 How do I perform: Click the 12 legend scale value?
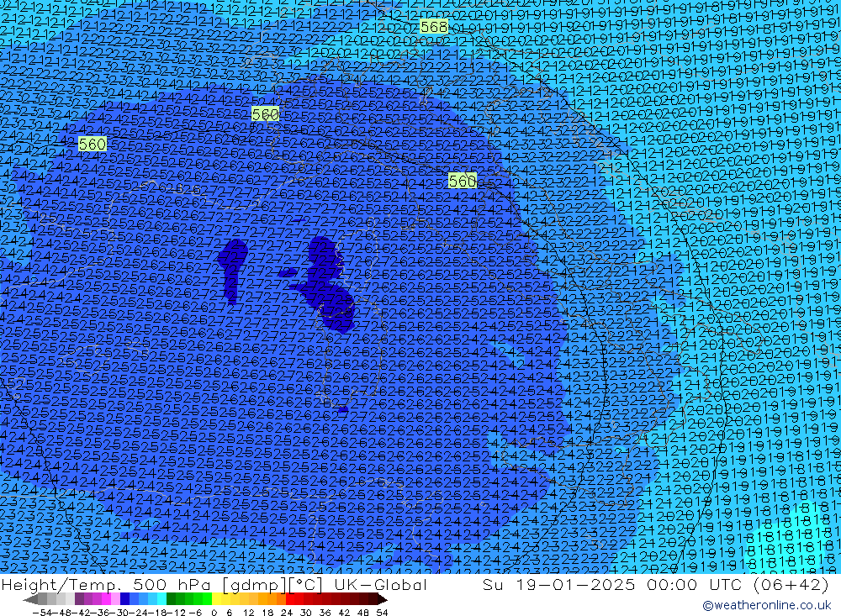(x=249, y=613)
